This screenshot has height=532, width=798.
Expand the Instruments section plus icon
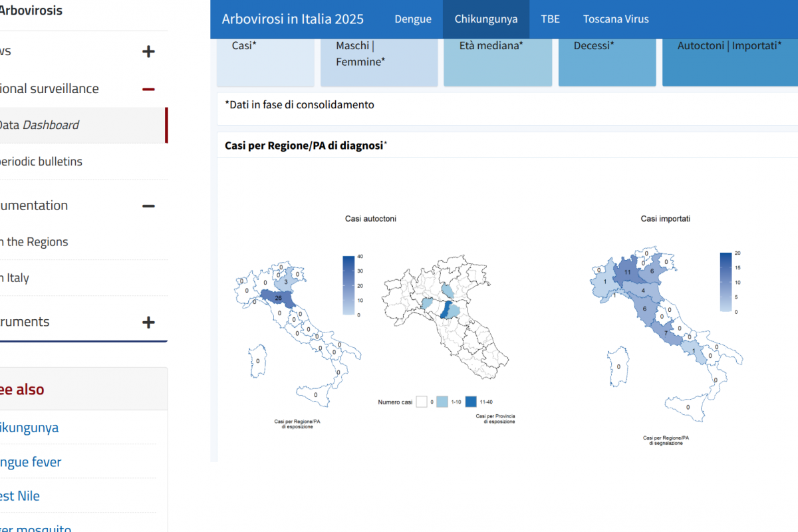pyautogui.click(x=148, y=322)
